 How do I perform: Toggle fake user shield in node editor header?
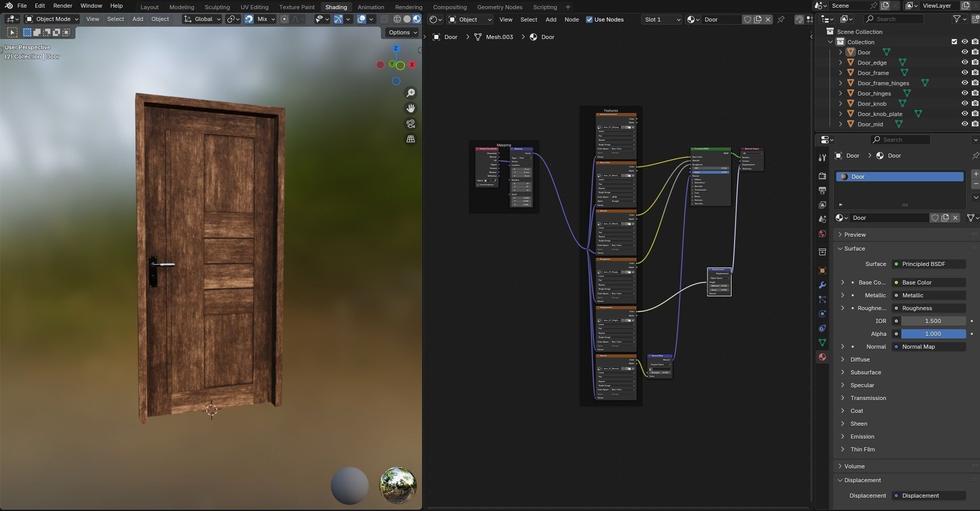coord(748,20)
